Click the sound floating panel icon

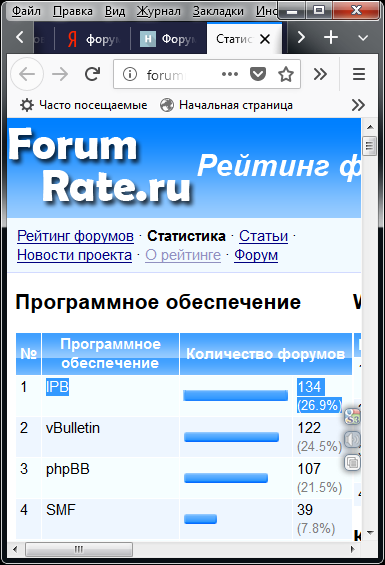click(x=352, y=440)
